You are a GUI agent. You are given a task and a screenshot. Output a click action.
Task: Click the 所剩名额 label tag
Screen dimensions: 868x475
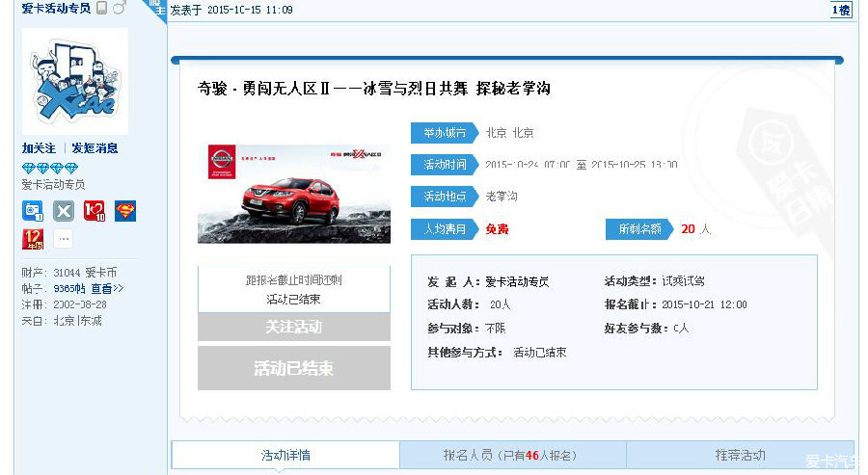tap(638, 229)
